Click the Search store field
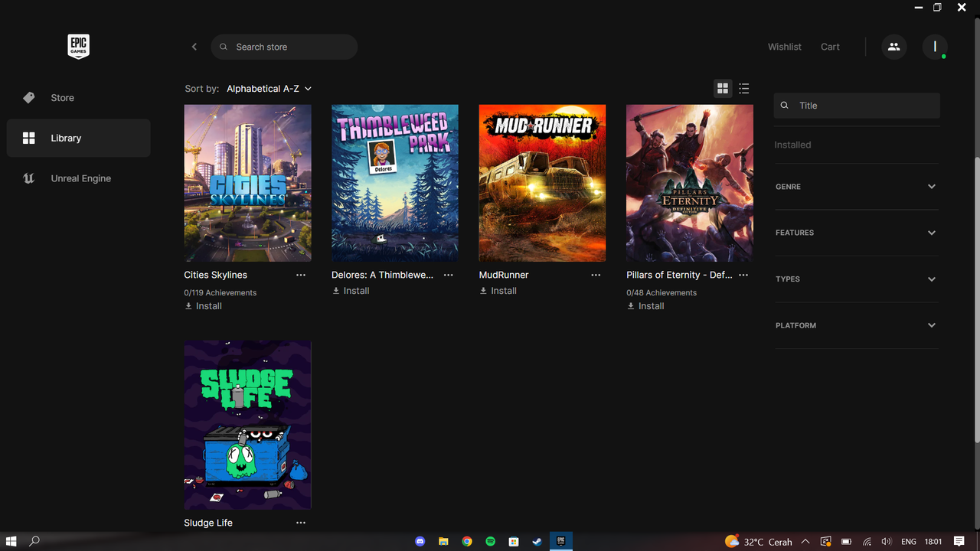Screen dimensions: 980x551 [x=284, y=47]
